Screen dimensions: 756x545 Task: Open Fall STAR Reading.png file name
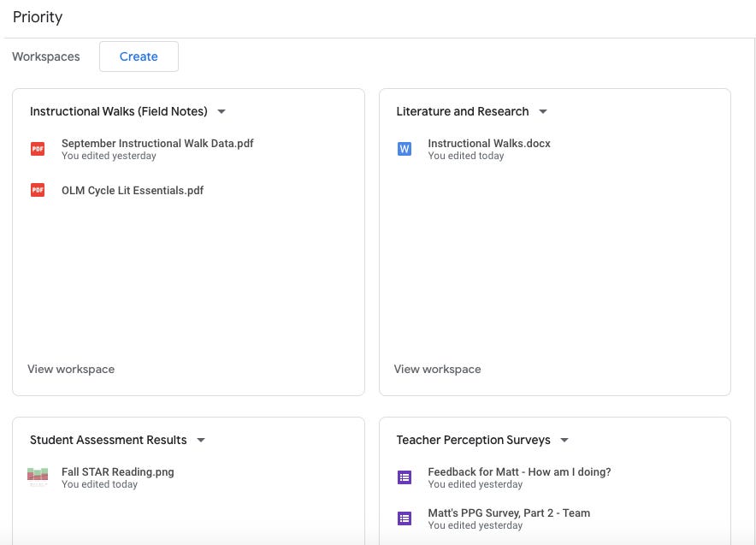pos(118,471)
